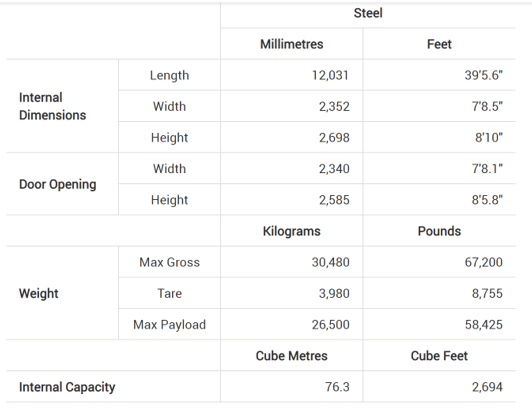Click door opening height 8'5.8"

click(x=487, y=200)
